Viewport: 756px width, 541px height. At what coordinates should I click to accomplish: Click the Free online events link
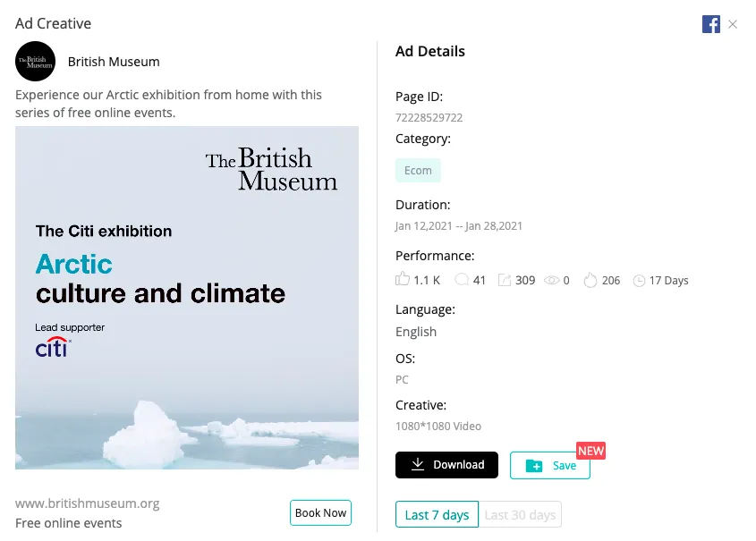68,522
